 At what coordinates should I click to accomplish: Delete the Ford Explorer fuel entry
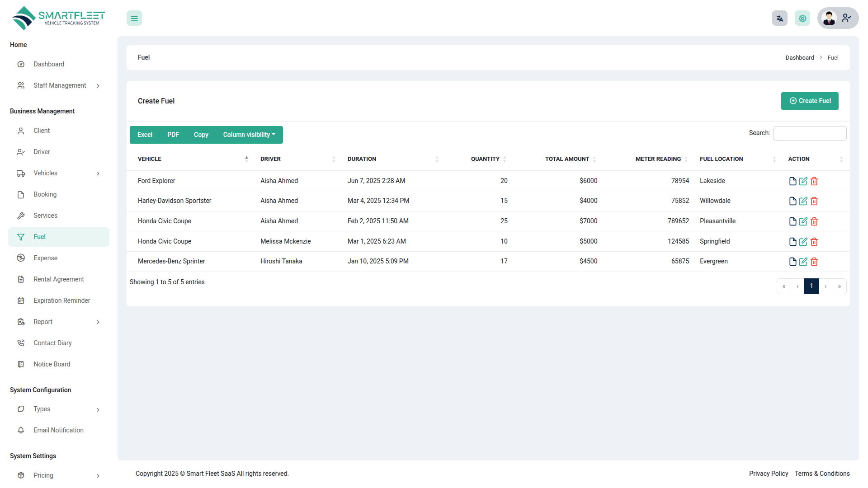click(x=814, y=181)
